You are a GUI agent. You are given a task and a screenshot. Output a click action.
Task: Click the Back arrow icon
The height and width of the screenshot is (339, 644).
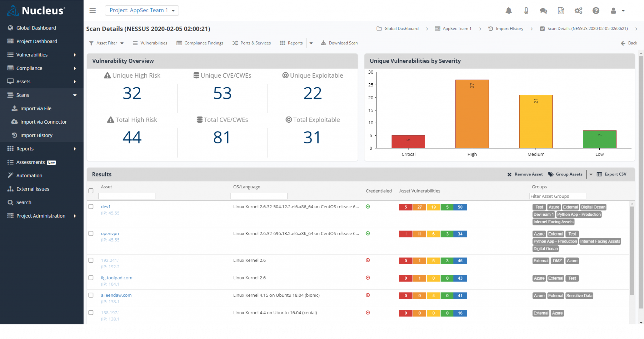(623, 43)
